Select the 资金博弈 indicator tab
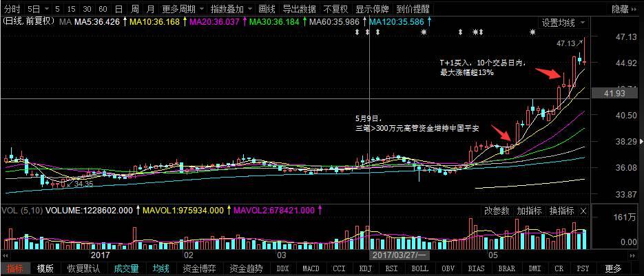This screenshot has width=644, height=276. click(199, 268)
